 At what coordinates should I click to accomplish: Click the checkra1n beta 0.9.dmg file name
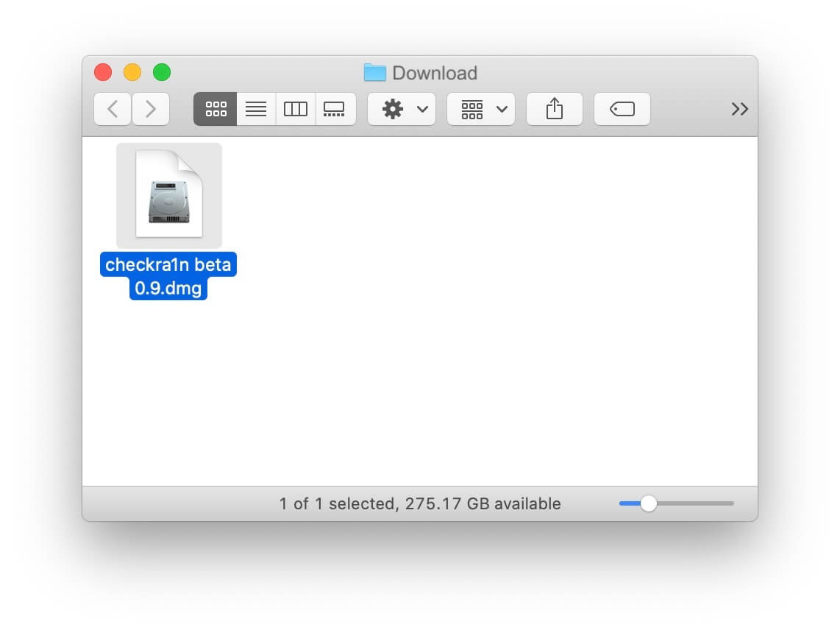(168, 276)
